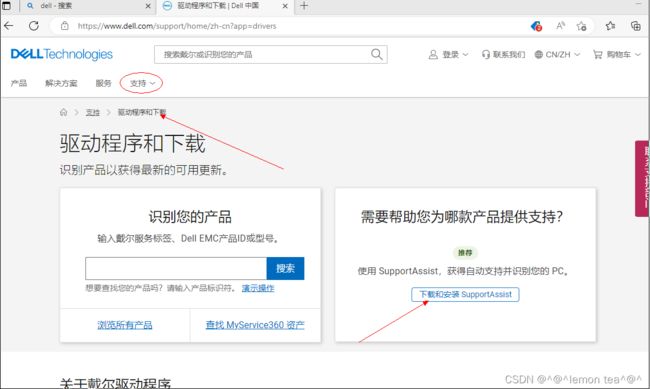Go back with the browser back arrow
Screen dimensions: 650x389
tap(9, 26)
